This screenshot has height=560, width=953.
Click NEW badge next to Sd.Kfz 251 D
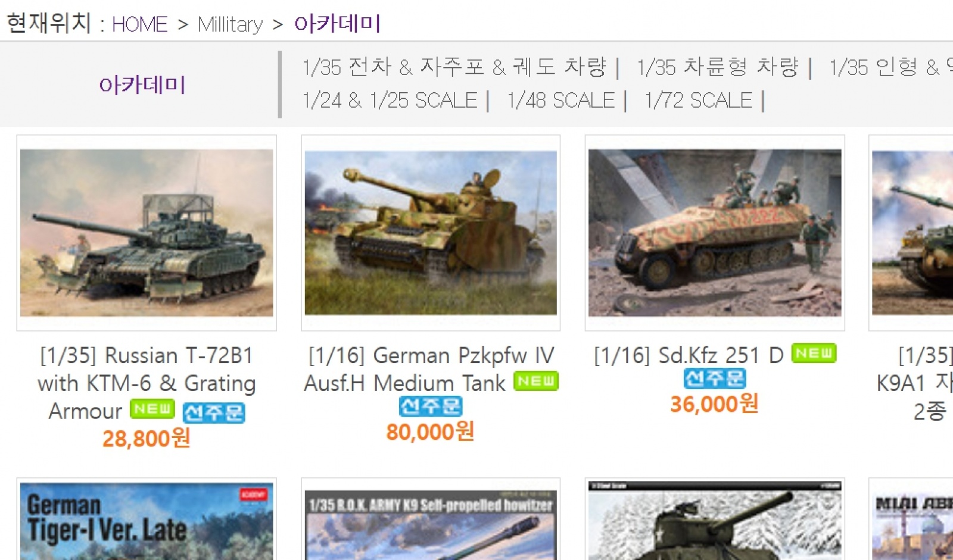[x=814, y=353]
